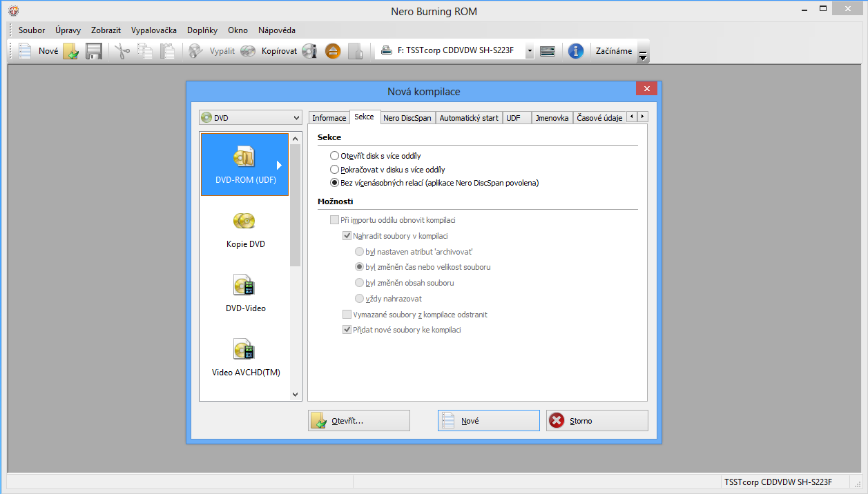Click Nero app icon in title bar

[x=13, y=11]
